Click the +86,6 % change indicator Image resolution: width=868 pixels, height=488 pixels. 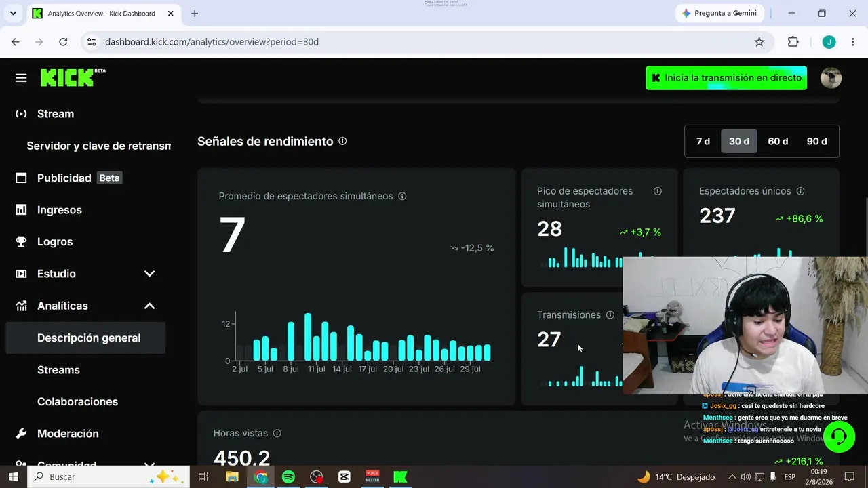click(799, 219)
